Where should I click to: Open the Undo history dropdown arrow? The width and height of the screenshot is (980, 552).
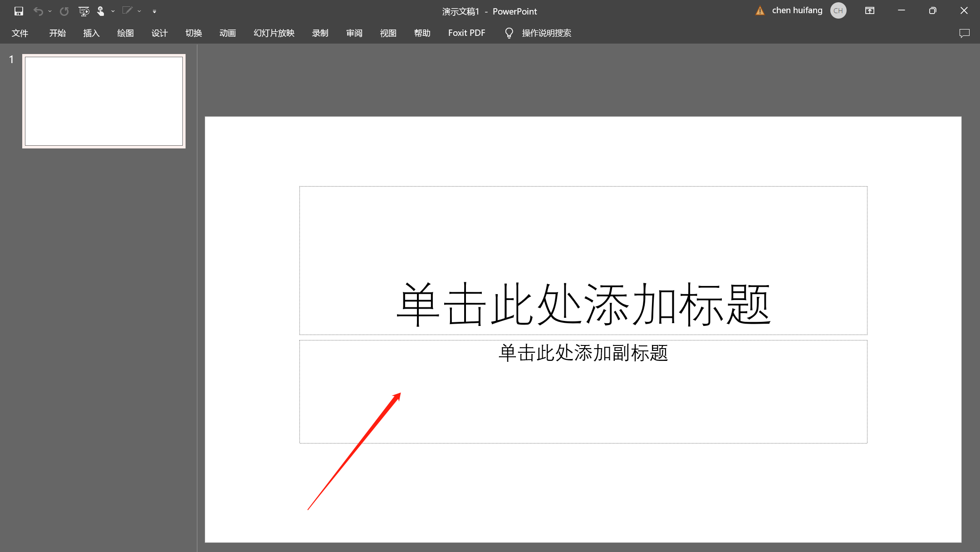coord(50,11)
